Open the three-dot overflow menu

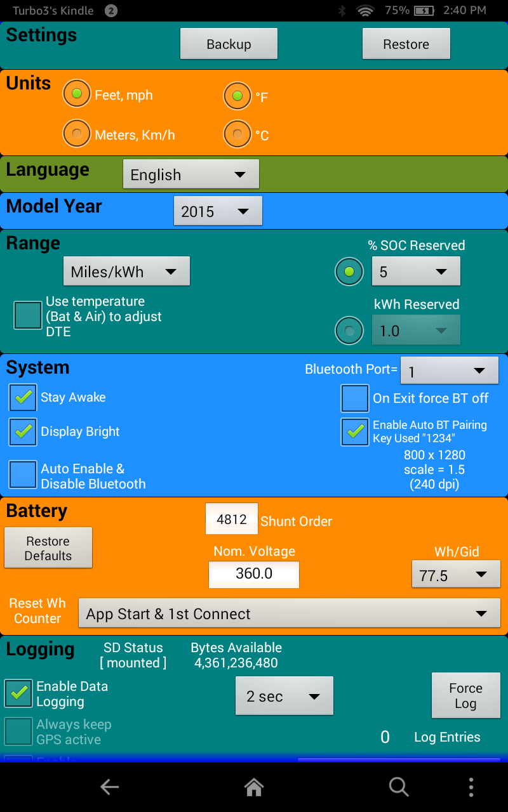[x=471, y=787]
